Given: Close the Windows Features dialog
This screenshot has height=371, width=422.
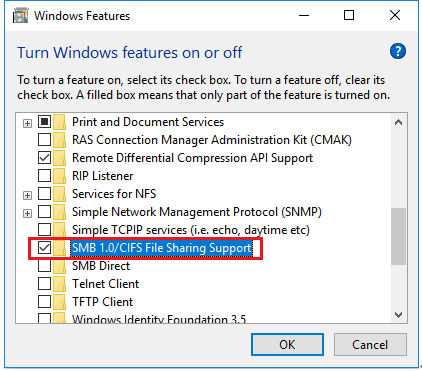Looking at the screenshot, I should [395, 15].
